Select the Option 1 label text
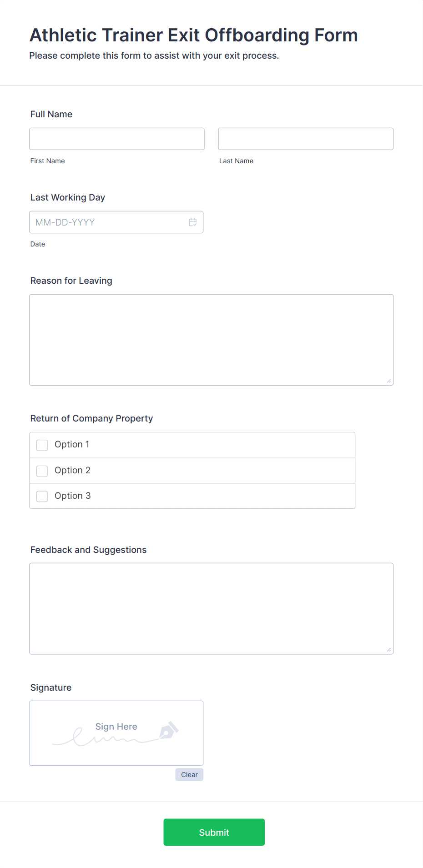423x868 pixels. (72, 444)
